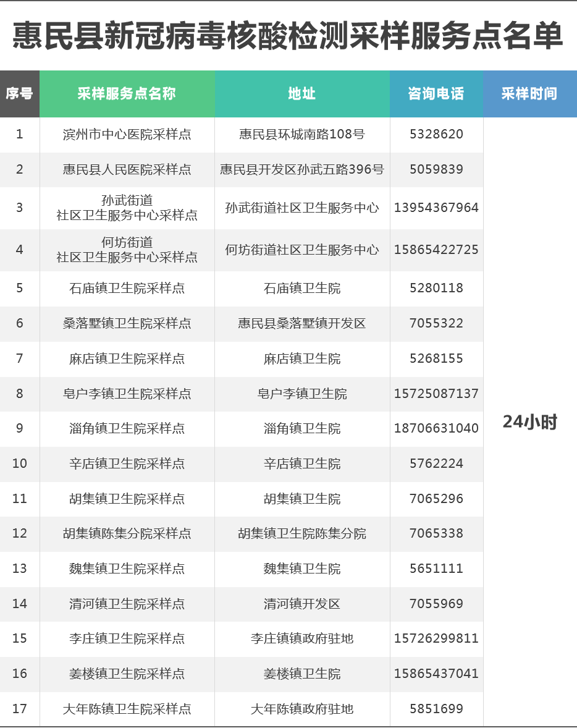
Task: Click 桑落墅镇卫生院采样点 entry
Action: point(127,323)
